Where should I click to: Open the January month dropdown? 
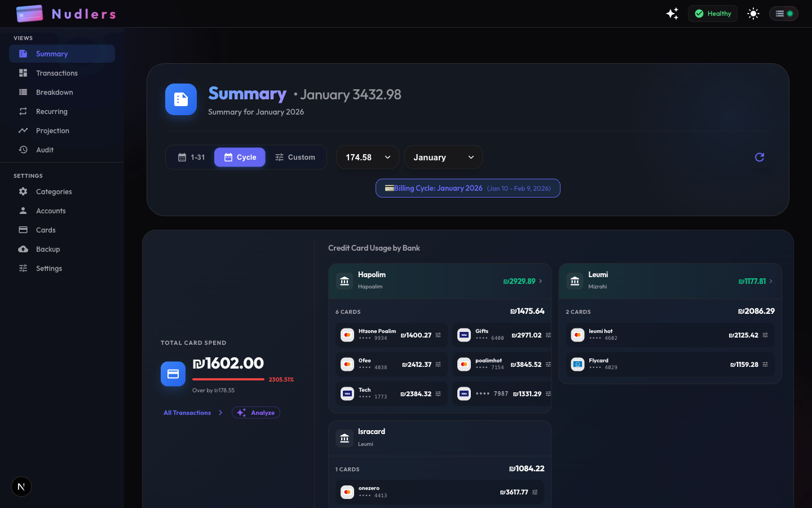[x=443, y=157]
